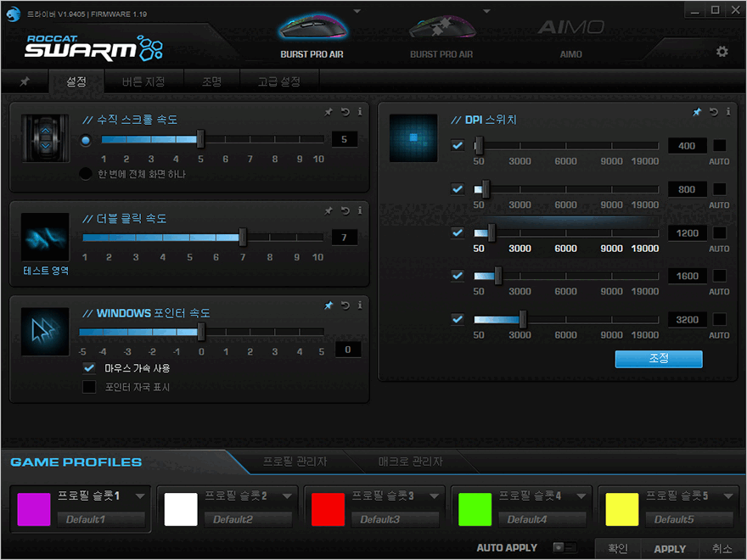Image resolution: width=747 pixels, height=560 pixels.
Task: Click the ROCCAT Swarm logo
Action: click(x=94, y=48)
